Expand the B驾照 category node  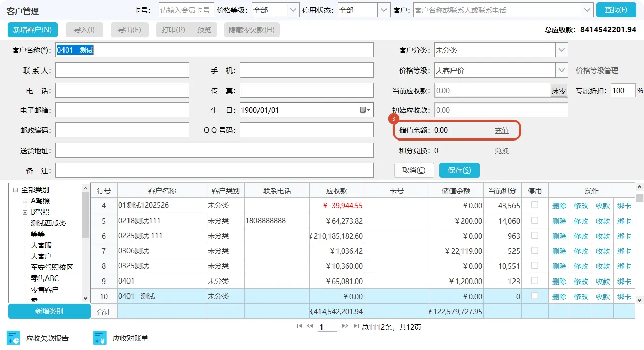point(25,212)
